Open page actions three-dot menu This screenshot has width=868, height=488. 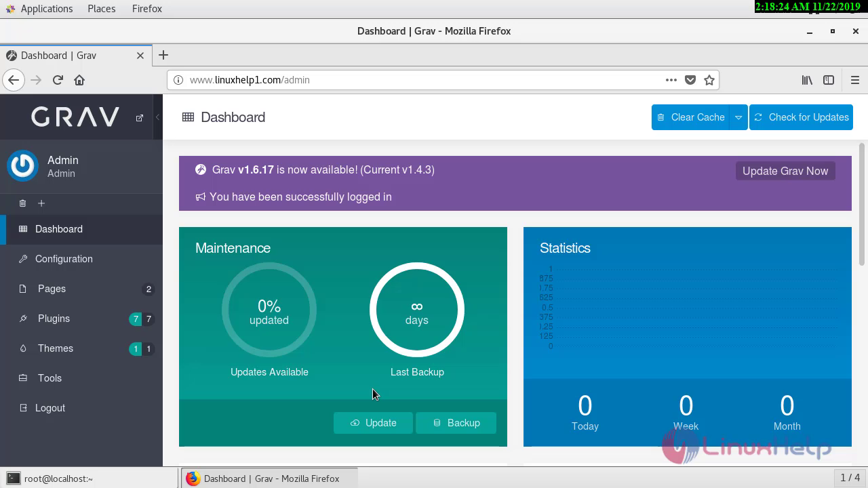click(x=671, y=80)
